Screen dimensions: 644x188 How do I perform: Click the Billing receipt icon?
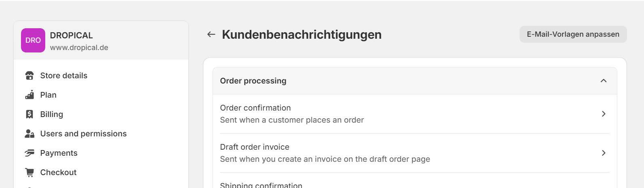click(x=29, y=114)
